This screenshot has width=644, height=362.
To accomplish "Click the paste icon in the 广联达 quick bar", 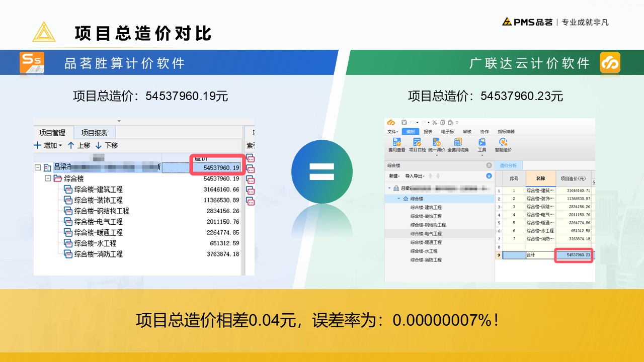I will (x=450, y=122).
